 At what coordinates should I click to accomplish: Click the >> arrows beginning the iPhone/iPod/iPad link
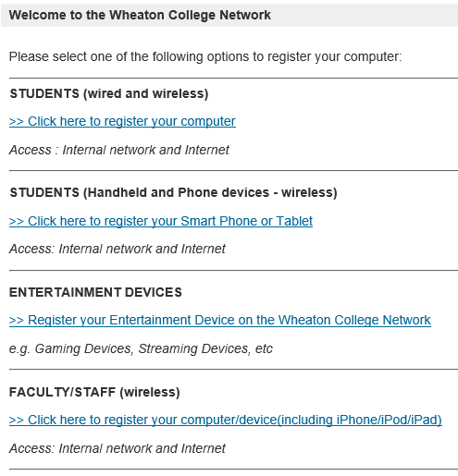tap(17, 421)
